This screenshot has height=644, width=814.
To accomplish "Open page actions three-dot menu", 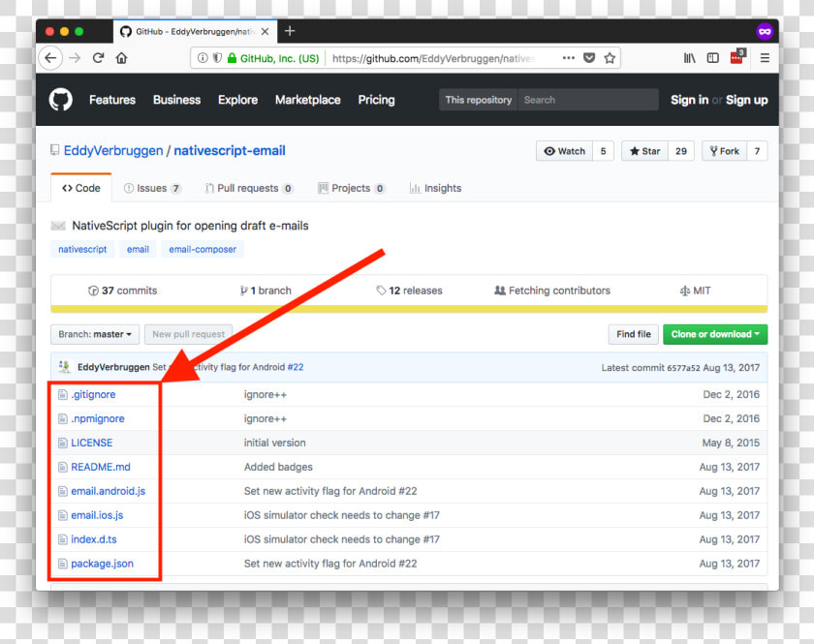I will [569, 58].
